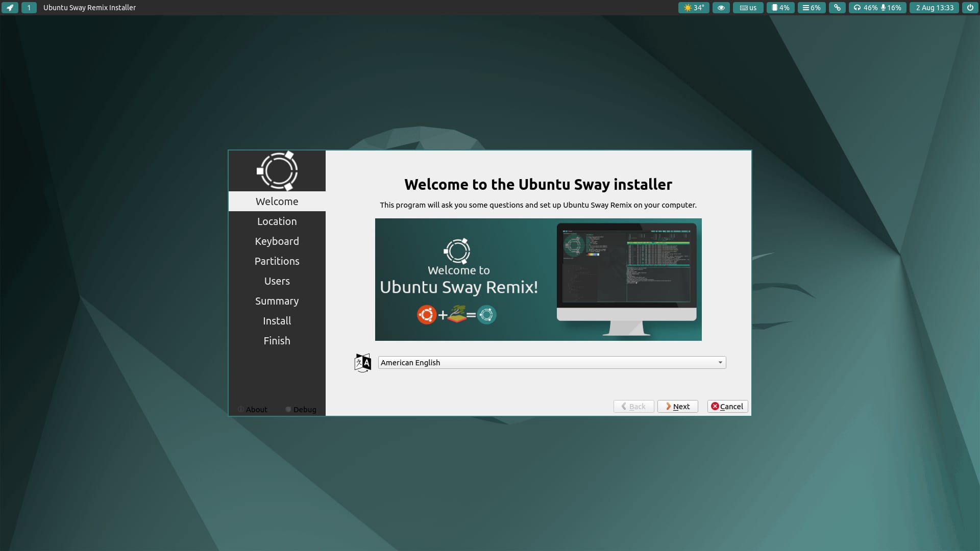Cancel the installation
The image size is (980, 551).
[x=727, y=407]
